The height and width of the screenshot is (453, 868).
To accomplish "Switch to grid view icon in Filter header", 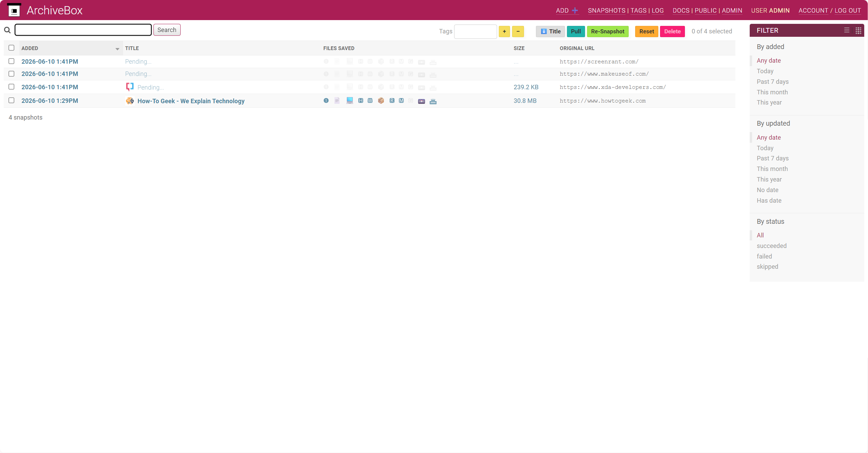I will pos(858,31).
